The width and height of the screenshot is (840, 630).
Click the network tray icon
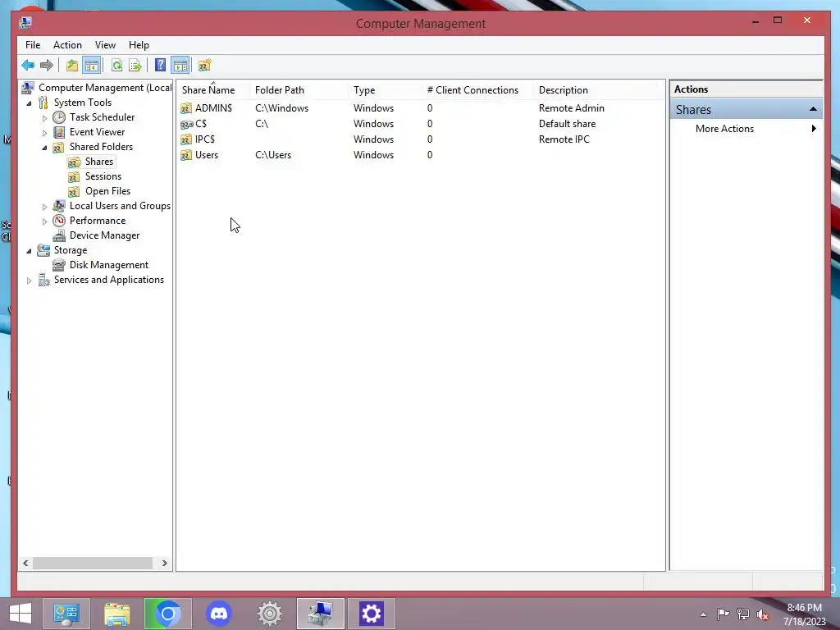point(742,614)
